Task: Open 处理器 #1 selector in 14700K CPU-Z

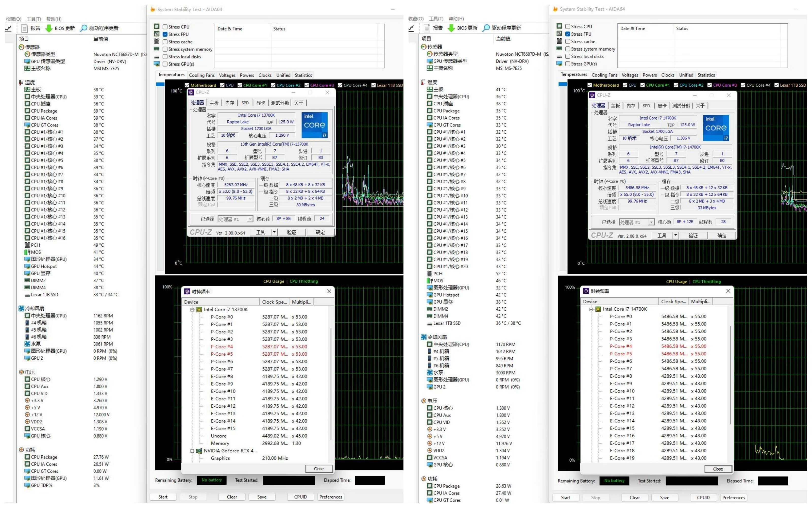Action: [636, 223]
